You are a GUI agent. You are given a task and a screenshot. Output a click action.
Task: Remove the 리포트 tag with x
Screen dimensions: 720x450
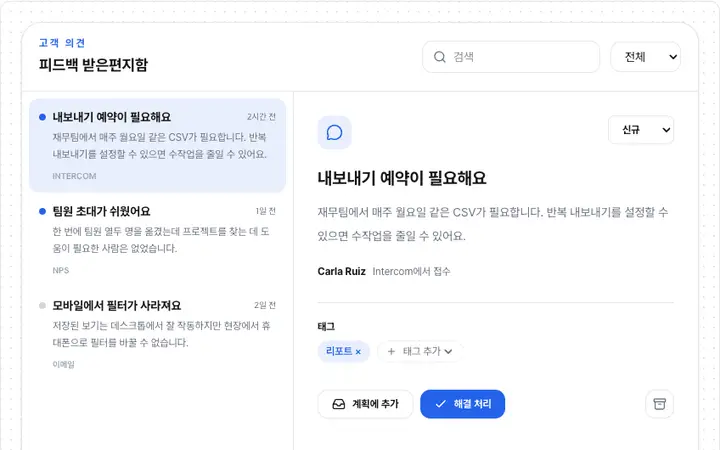point(358,352)
